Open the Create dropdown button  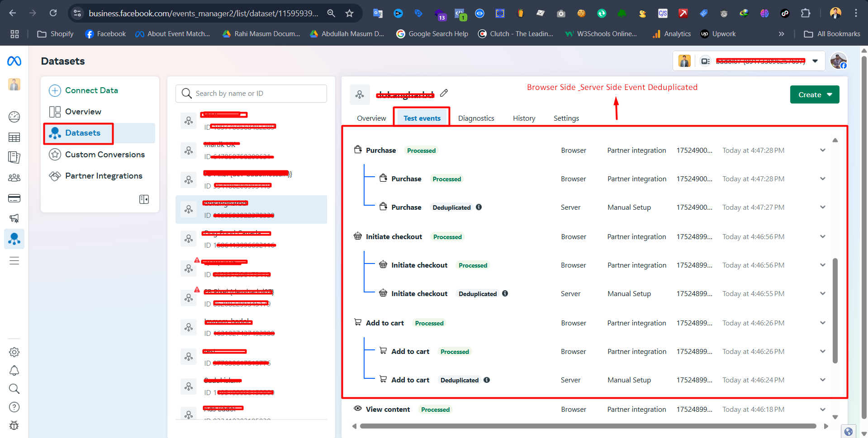click(x=814, y=95)
